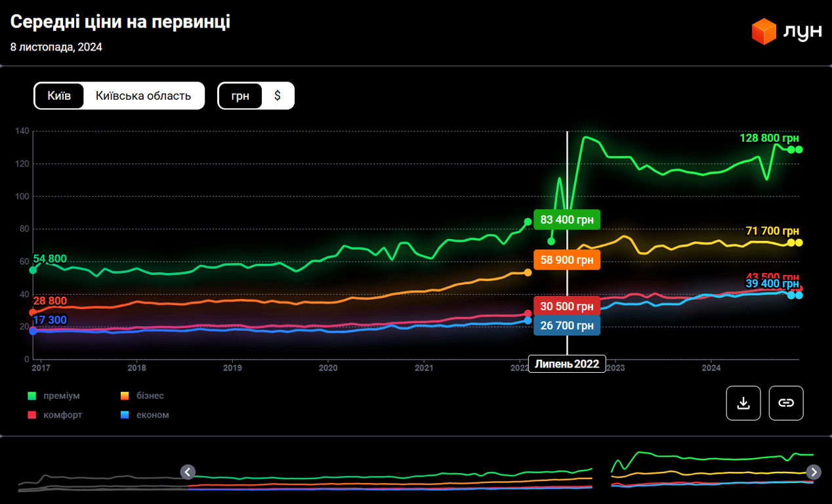Click the greyed-out mini chart section

pos(98,482)
